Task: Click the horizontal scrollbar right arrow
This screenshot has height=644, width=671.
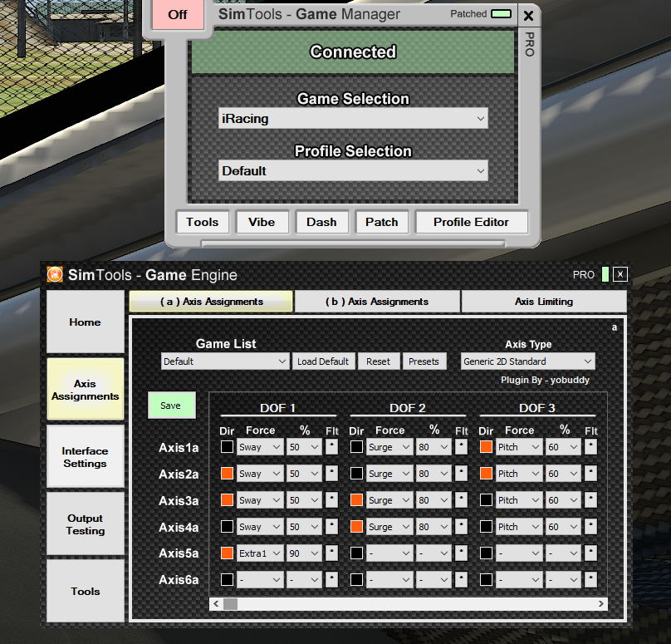Action: point(600,604)
